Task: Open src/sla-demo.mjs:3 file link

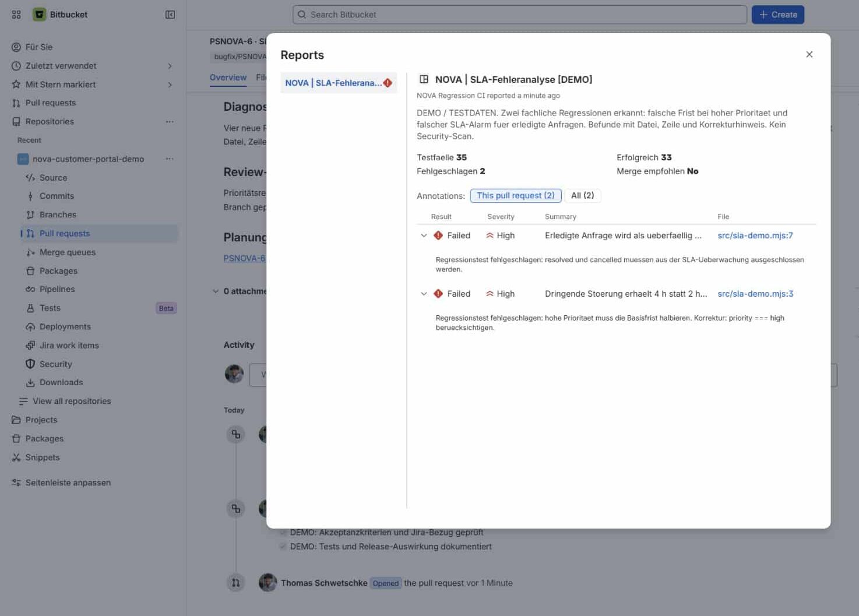Action: (755, 294)
